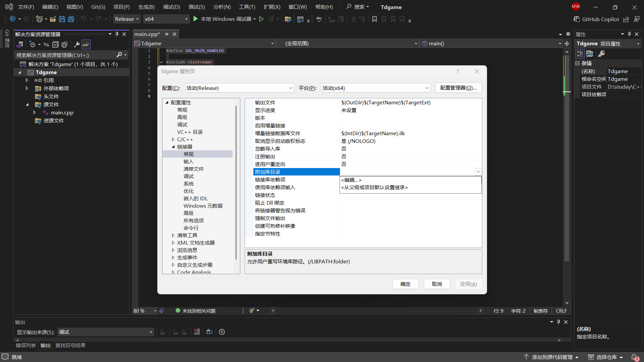Click the 确定 button in the property dialog
Image resolution: width=644 pixels, height=362 pixels.
[405, 284]
